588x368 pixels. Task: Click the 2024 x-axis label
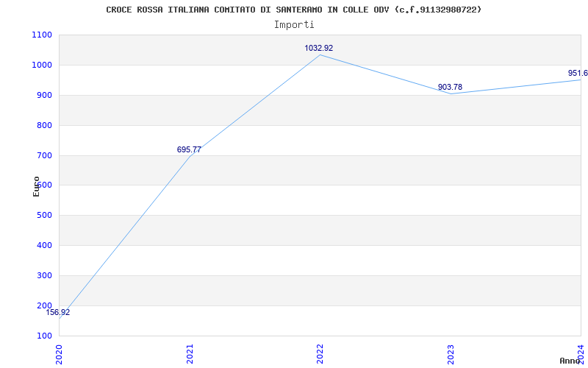pyautogui.click(x=581, y=354)
